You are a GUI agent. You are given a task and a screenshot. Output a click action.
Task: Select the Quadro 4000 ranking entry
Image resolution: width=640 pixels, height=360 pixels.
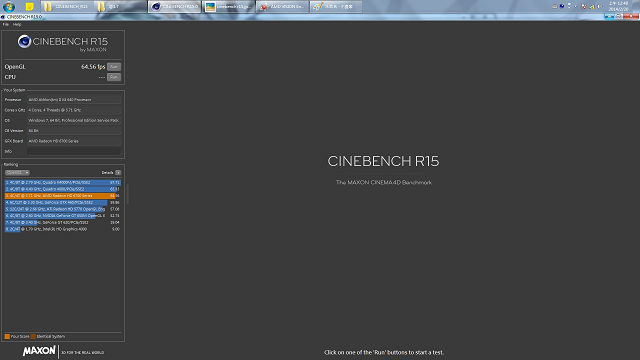62,189
